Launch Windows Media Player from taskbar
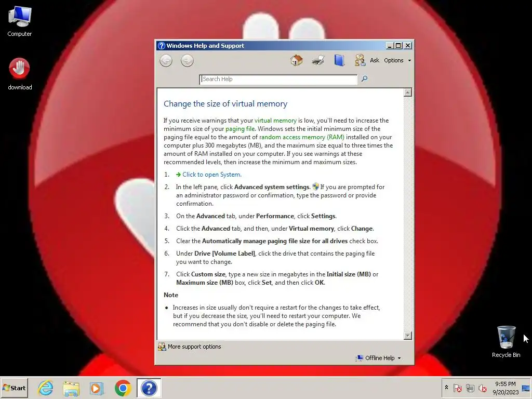This screenshot has height=399, width=532. (97, 388)
